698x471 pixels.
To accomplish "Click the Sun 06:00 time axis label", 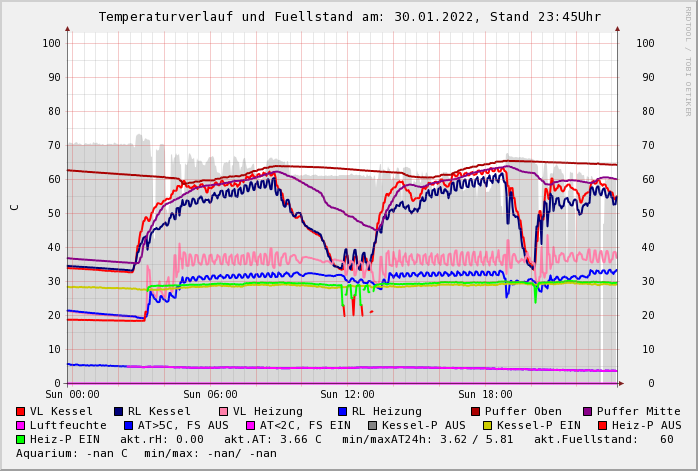I will click(210, 395).
